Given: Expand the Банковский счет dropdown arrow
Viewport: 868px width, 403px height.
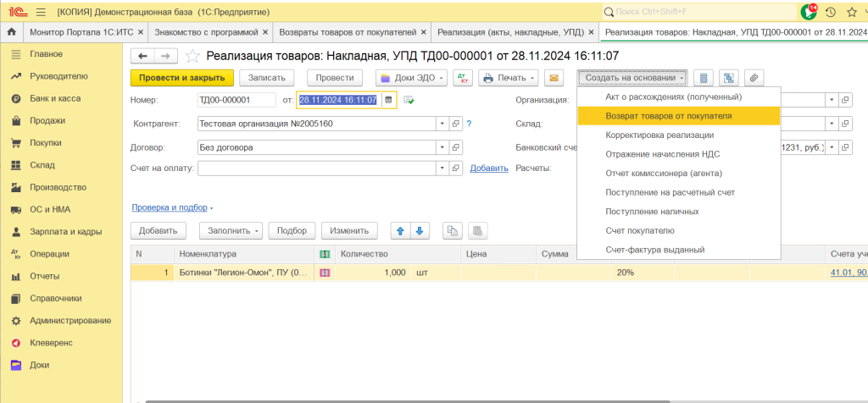Looking at the screenshot, I should [x=832, y=147].
